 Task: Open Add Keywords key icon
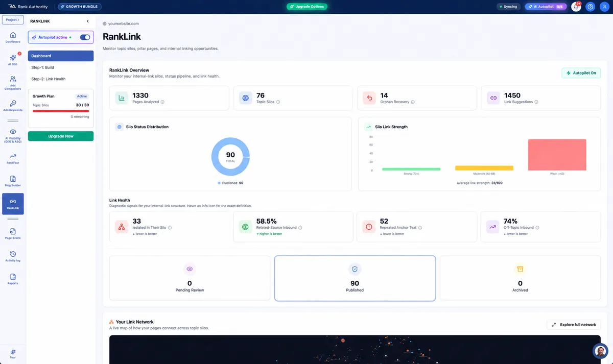tap(13, 106)
